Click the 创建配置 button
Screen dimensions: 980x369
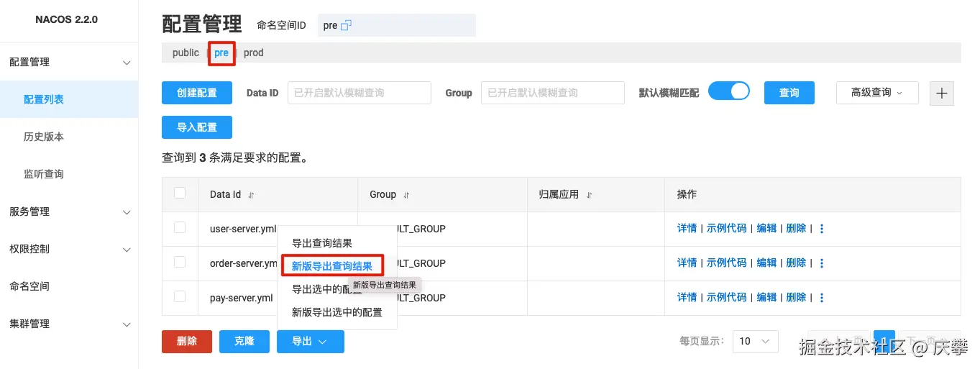pyautogui.click(x=197, y=93)
